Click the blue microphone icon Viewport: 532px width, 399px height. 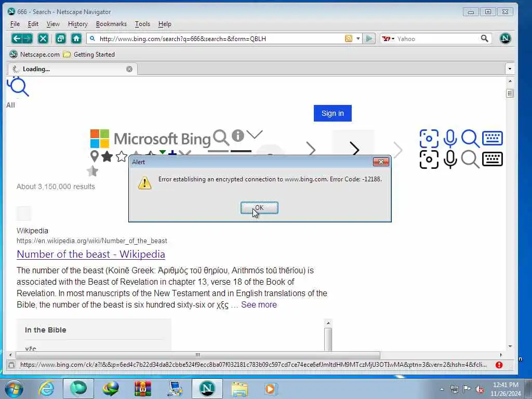450,138
